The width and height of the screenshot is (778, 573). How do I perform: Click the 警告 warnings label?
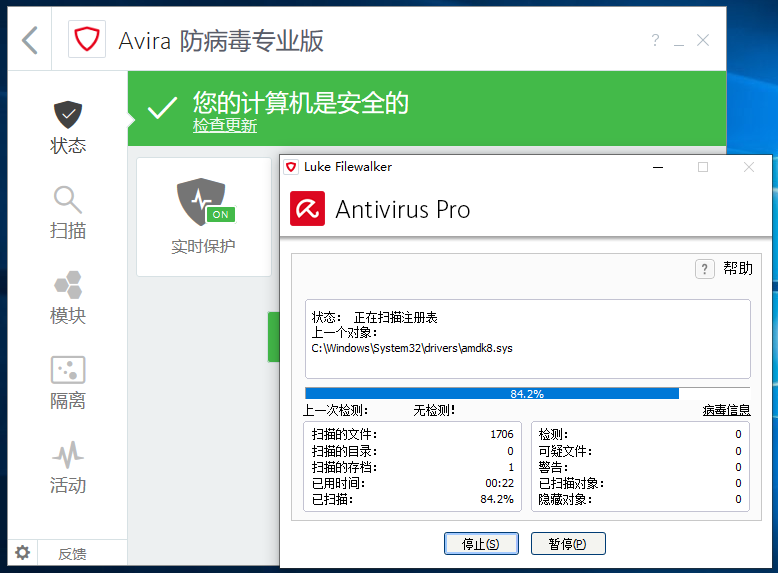(x=553, y=467)
